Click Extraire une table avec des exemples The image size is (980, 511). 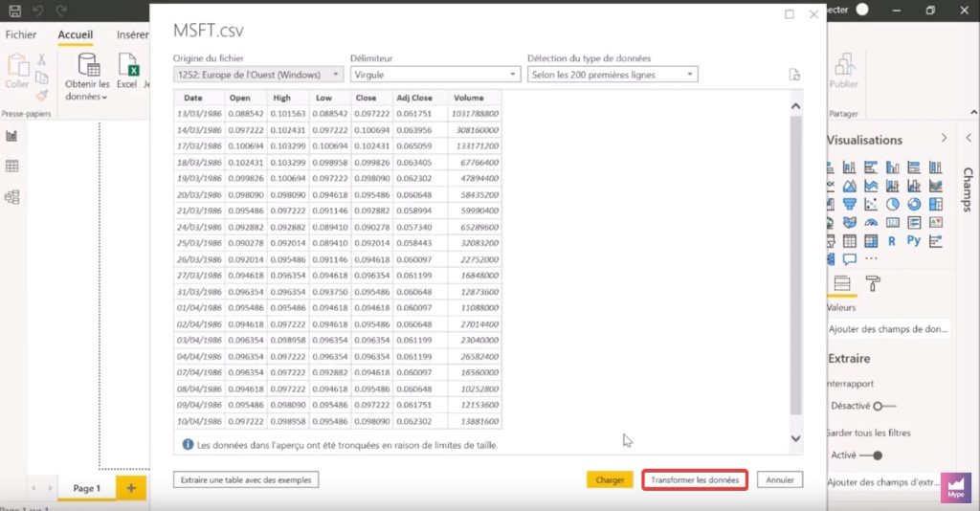pyautogui.click(x=246, y=479)
